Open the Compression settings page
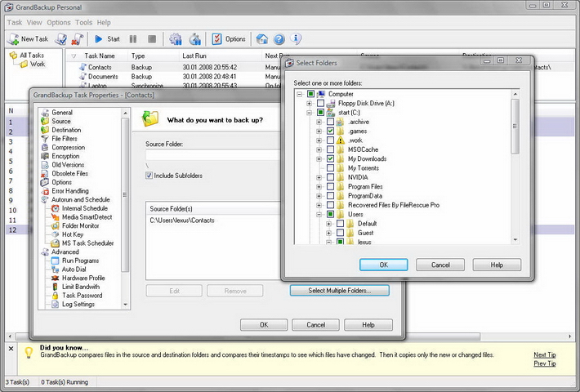Viewport: 580px width, 392px height. 68,147
